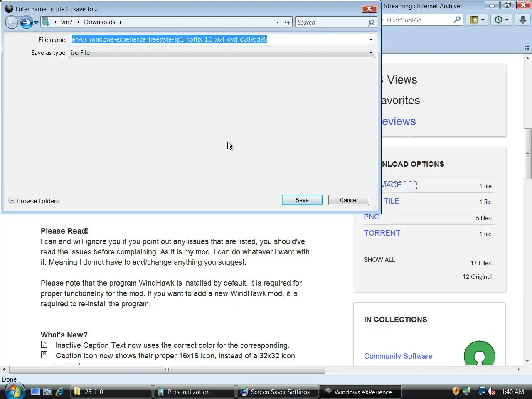
Task: Open the browser History clock button
Action: pyautogui.click(x=501, y=20)
